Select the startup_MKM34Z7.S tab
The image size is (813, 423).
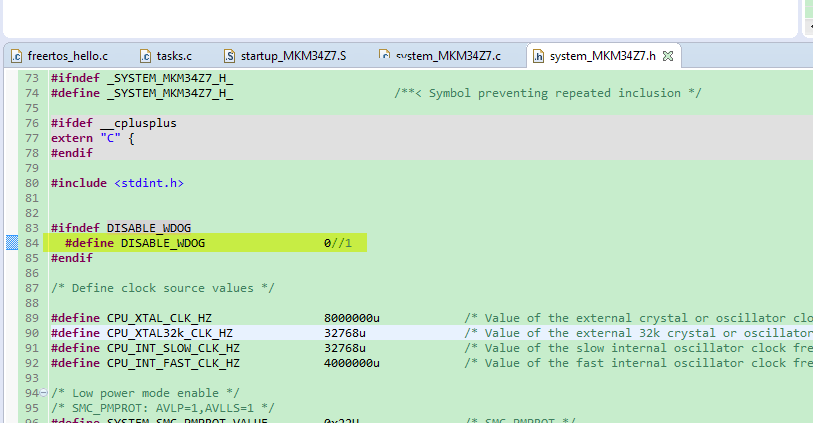click(293, 56)
